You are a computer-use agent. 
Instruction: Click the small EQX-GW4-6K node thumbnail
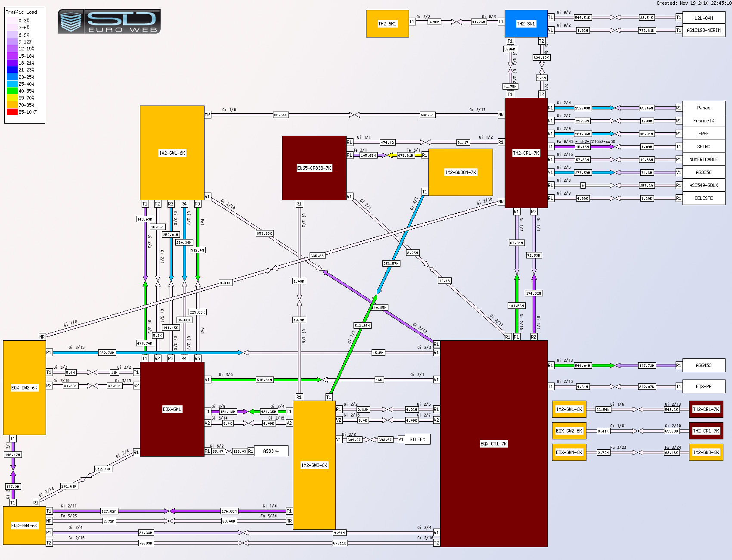click(569, 452)
